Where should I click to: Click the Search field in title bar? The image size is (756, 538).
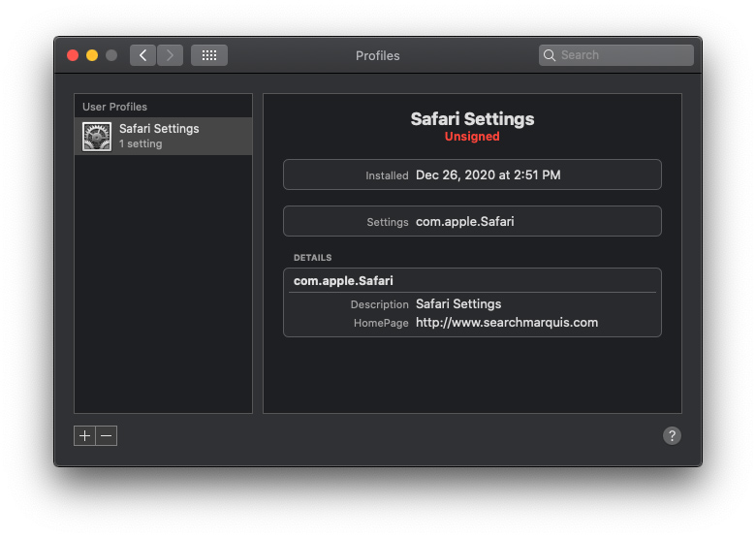(x=616, y=55)
